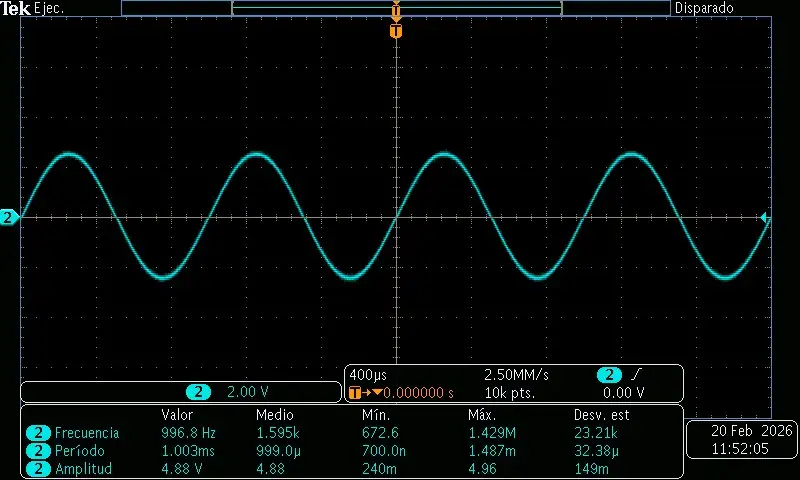Click the 4.88 V amplitude value
Screen dimensions: 800x480
[182, 469]
